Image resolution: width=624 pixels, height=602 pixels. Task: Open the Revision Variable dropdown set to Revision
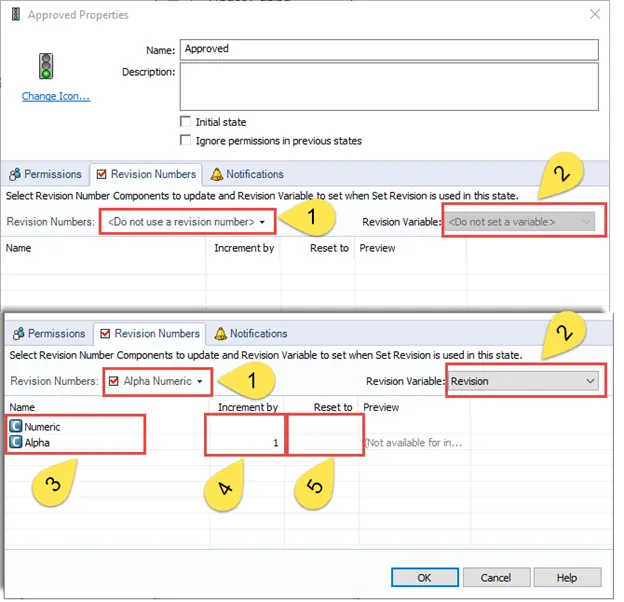[x=523, y=381]
